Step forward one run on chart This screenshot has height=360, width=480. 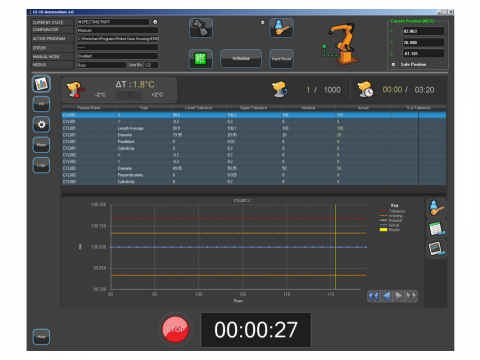pyautogui.click(x=399, y=296)
